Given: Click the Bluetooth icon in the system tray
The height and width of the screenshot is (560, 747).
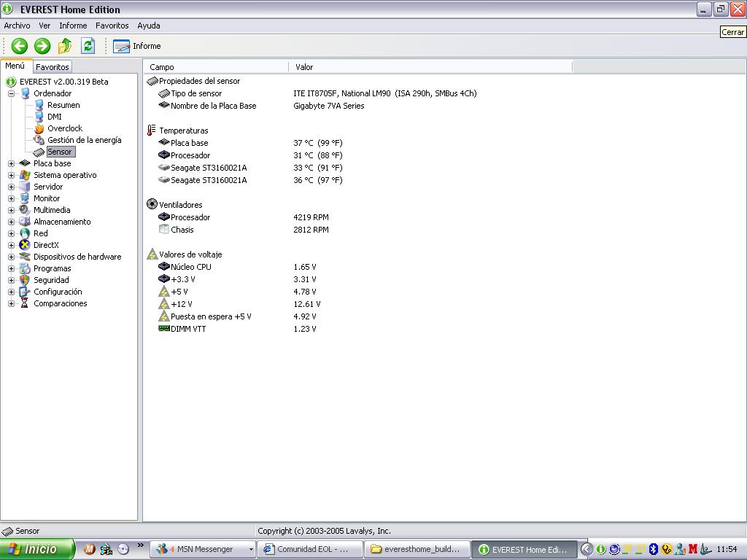Looking at the screenshot, I should (x=653, y=549).
